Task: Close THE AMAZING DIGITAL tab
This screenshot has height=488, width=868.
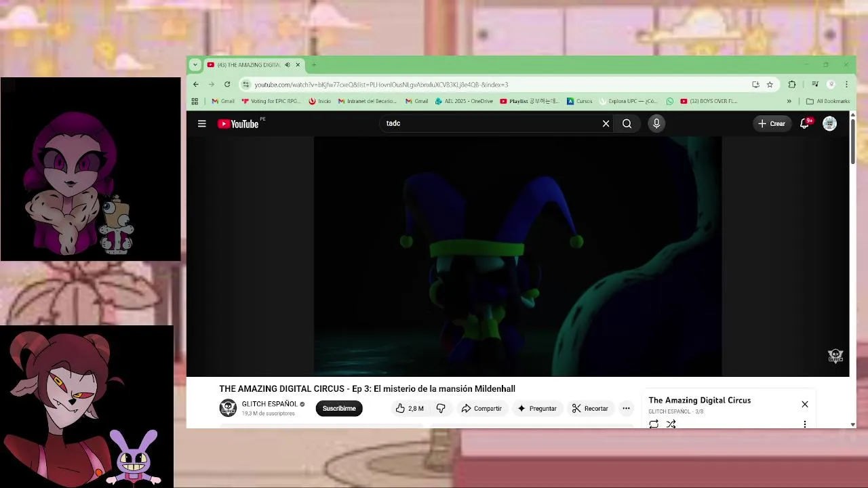Action: point(297,65)
